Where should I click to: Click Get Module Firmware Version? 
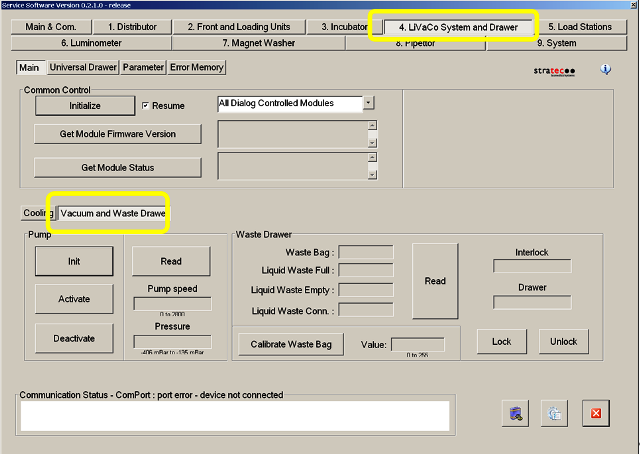pos(119,134)
